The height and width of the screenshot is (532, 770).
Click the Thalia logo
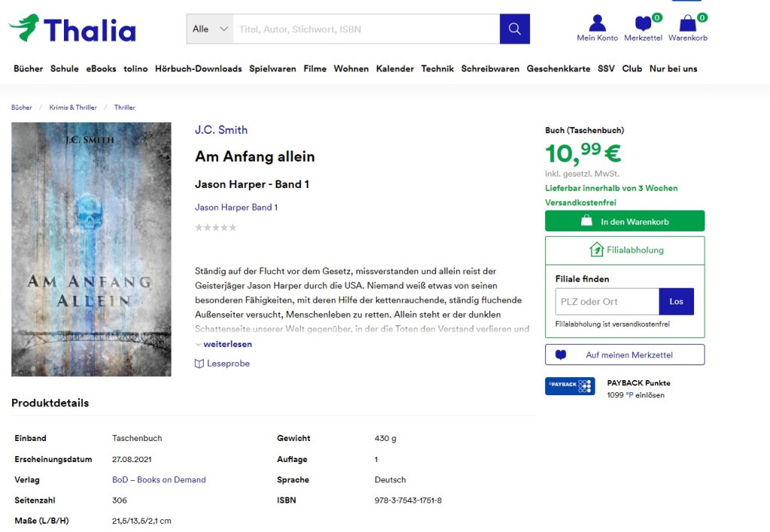[73, 29]
